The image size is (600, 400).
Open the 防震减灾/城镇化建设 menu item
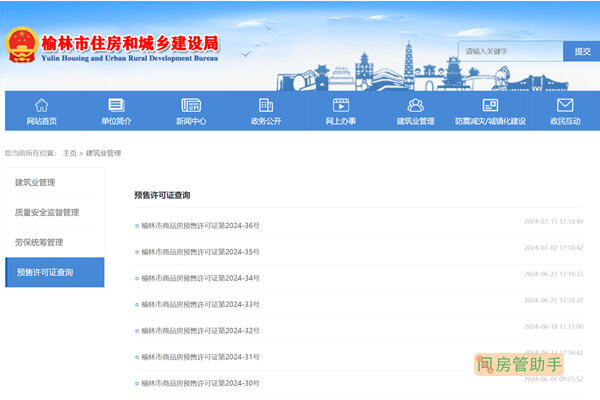coord(490,121)
